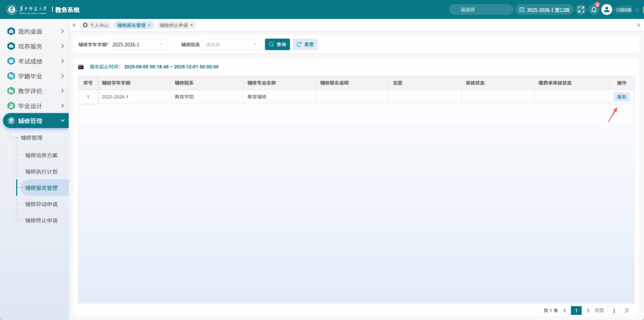Select 辅修培养方案 in the sidebar tree

point(41,155)
